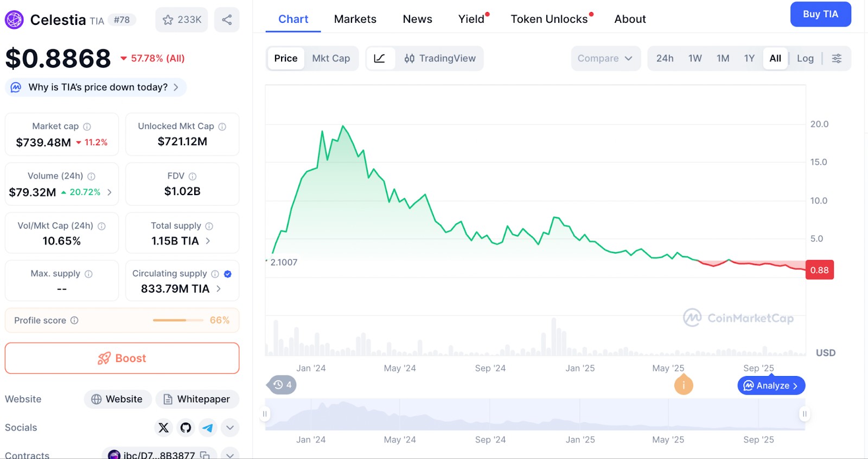
Task: Open the Whitepaper link button
Action: pyautogui.click(x=197, y=399)
